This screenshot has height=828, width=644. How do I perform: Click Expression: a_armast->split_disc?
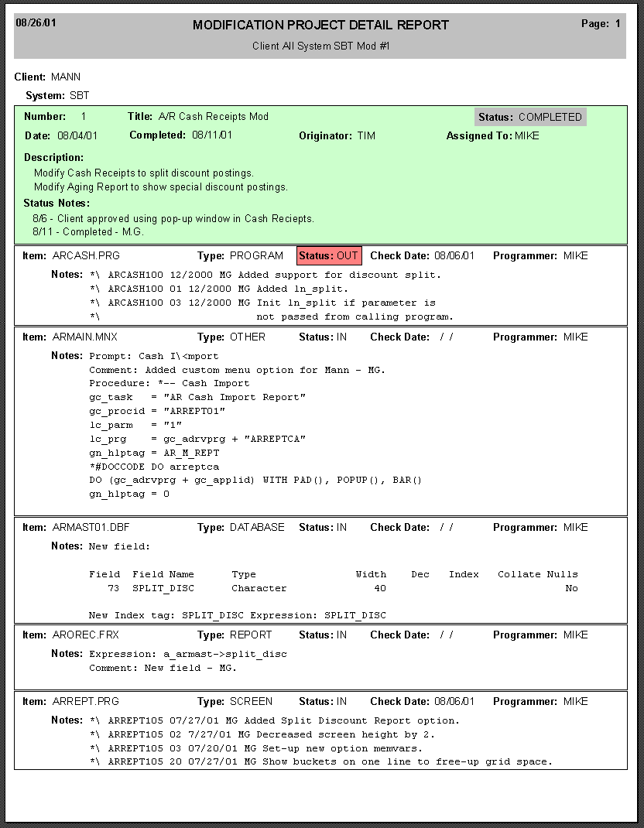(188, 654)
